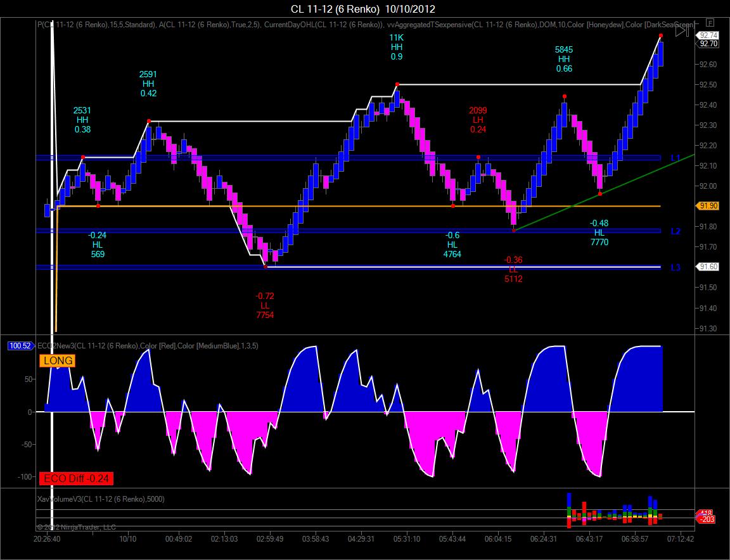Screen dimensions: 730x560
Task: Click the L2 level label
Action: [676, 231]
